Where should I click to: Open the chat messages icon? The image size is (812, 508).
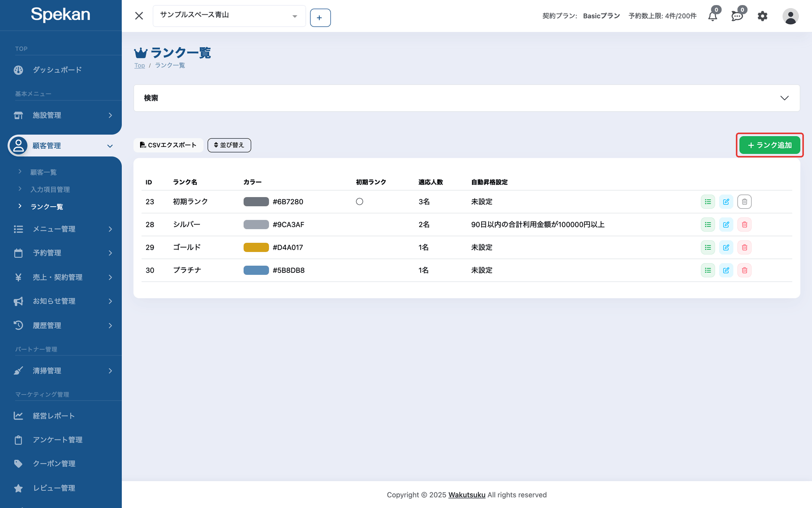coord(737,16)
